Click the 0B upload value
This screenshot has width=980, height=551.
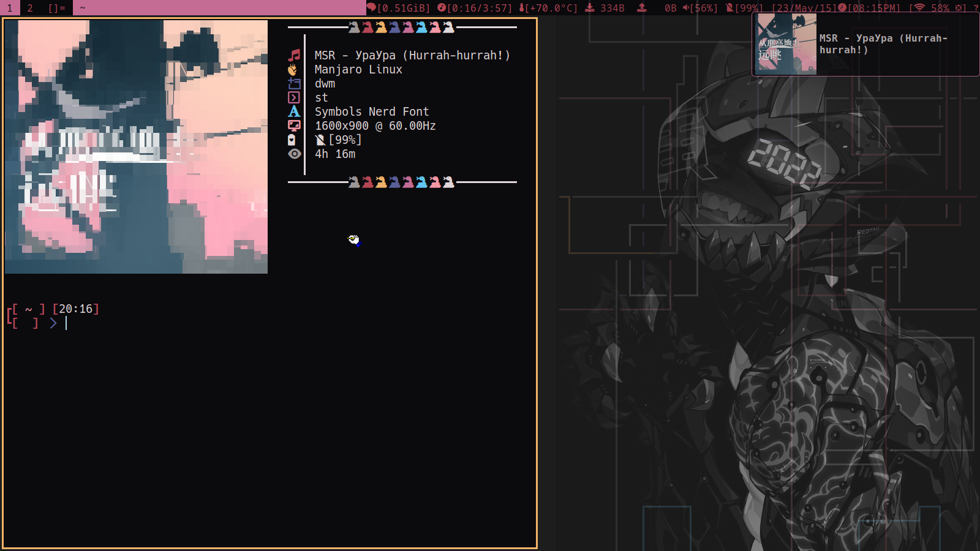coord(671,8)
